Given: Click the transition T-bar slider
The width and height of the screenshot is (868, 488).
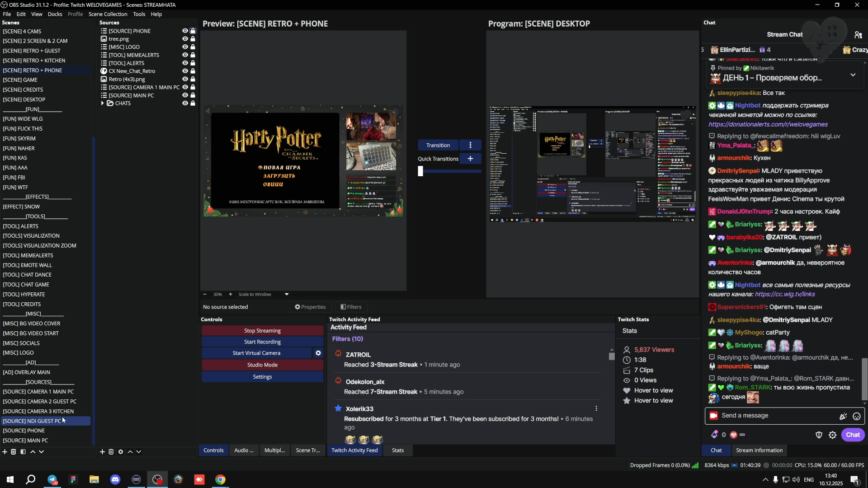Looking at the screenshot, I should [x=420, y=171].
